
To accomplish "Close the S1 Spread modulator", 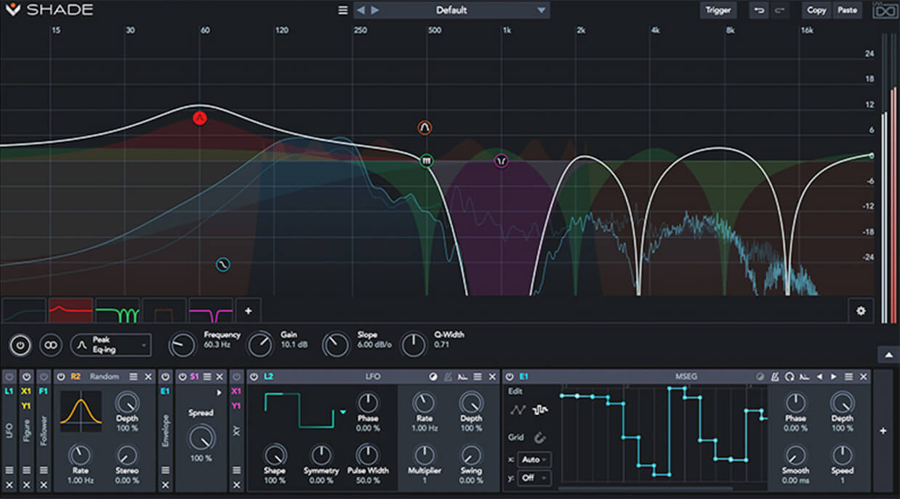I will pos(219,377).
